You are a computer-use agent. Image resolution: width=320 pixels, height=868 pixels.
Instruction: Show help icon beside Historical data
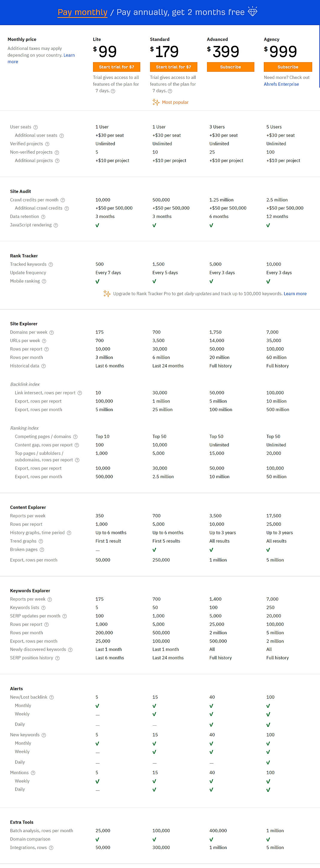coord(43,366)
